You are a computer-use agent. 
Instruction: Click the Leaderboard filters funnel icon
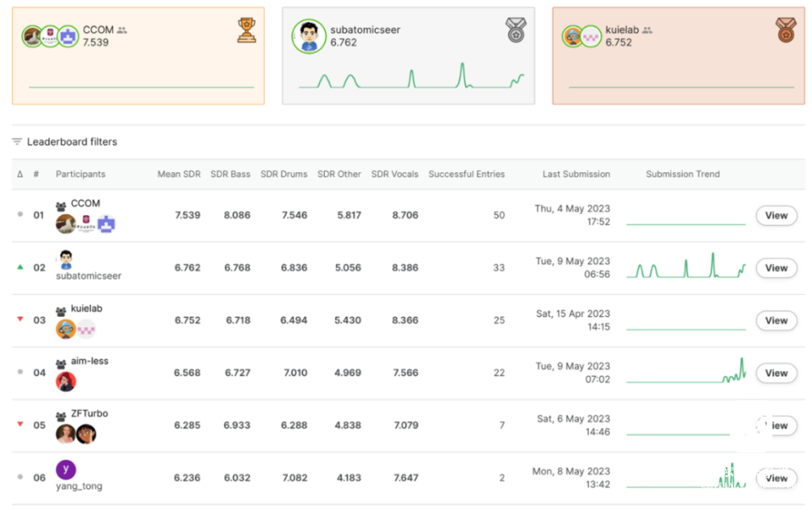17,141
